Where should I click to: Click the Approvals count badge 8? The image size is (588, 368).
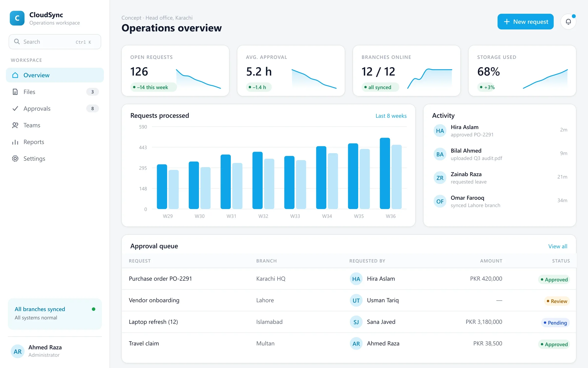[x=92, y=108]
